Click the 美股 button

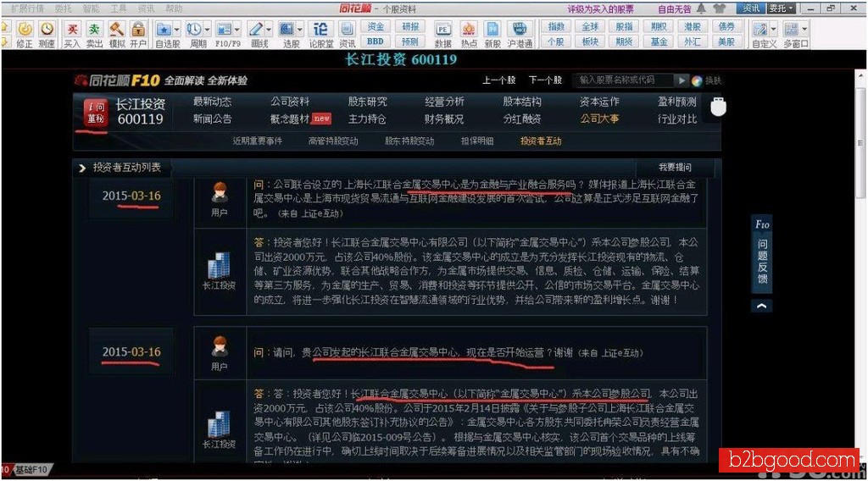tap(726, 41)
